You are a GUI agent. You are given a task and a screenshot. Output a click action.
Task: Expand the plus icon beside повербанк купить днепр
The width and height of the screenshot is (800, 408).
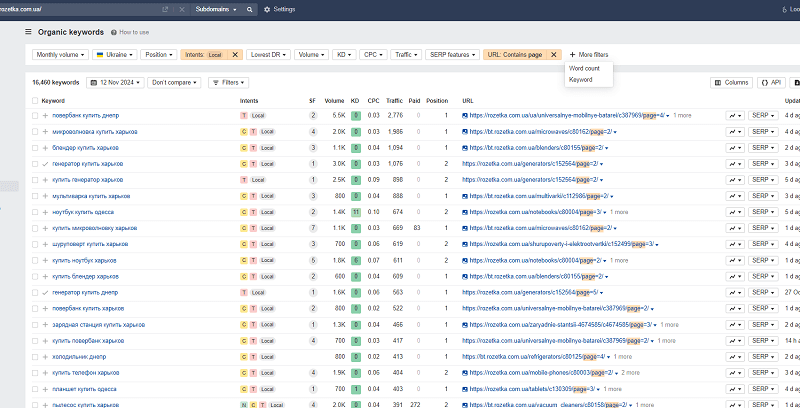click(x=45, y=116)
